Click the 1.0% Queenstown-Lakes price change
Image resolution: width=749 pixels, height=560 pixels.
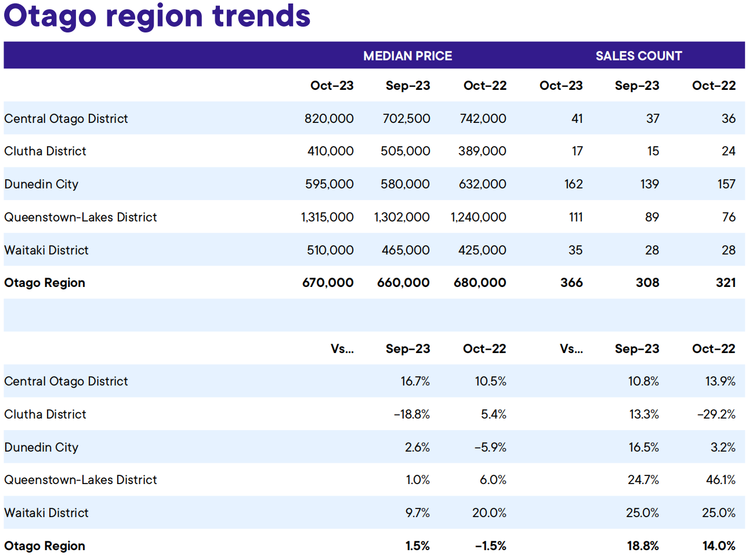click(418, 479)
